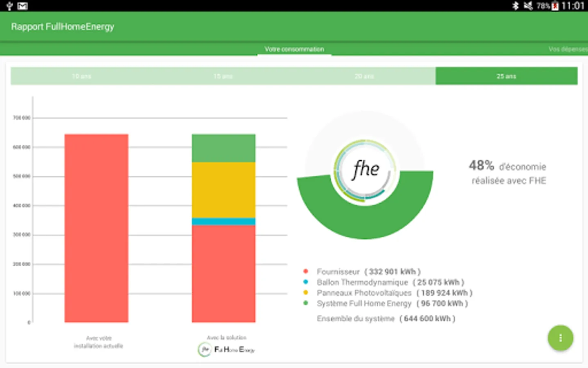Tap the Ensemble du système (644 600 kWh) line
588x368 pixels.
tap(386, 319)
